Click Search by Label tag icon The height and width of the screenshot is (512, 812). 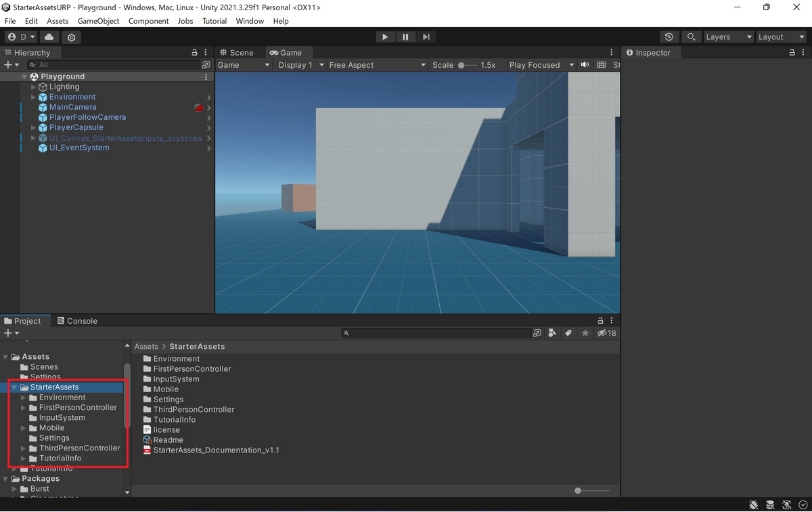pos(568,333)
